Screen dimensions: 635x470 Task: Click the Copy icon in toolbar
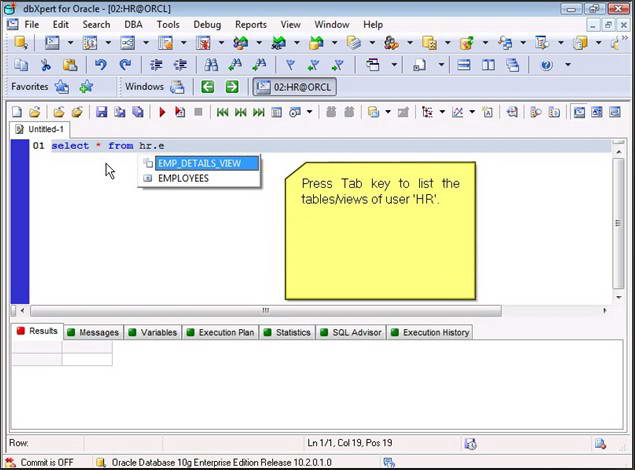click(x=21, y=65)
